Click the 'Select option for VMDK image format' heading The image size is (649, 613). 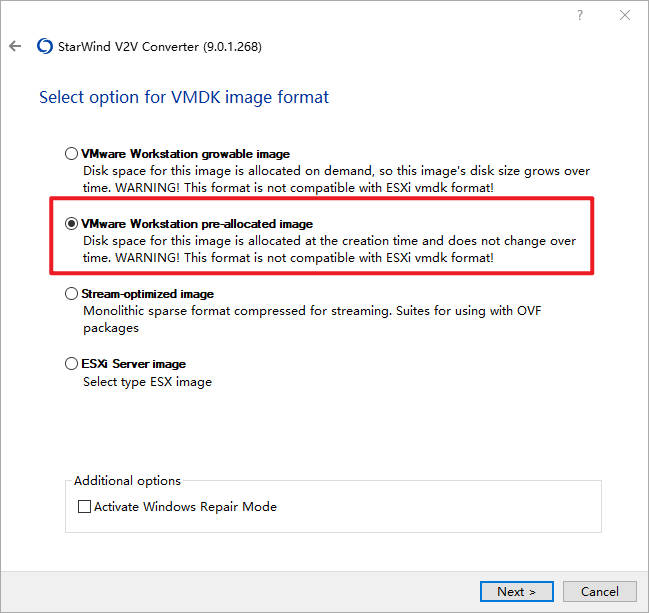point(184,97)
